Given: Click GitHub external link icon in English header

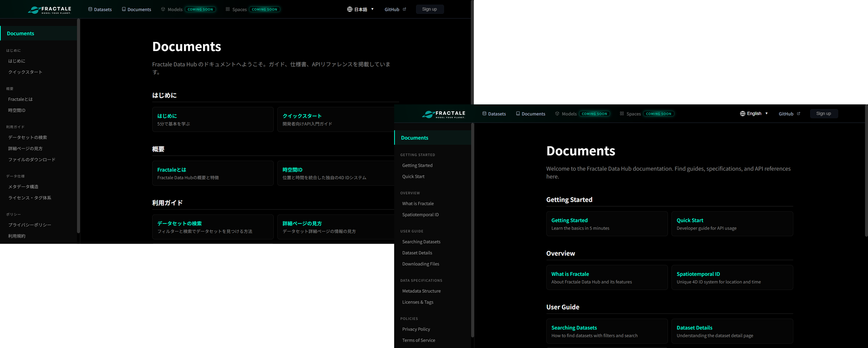Looking at the screenshot, I should (798, 114).
